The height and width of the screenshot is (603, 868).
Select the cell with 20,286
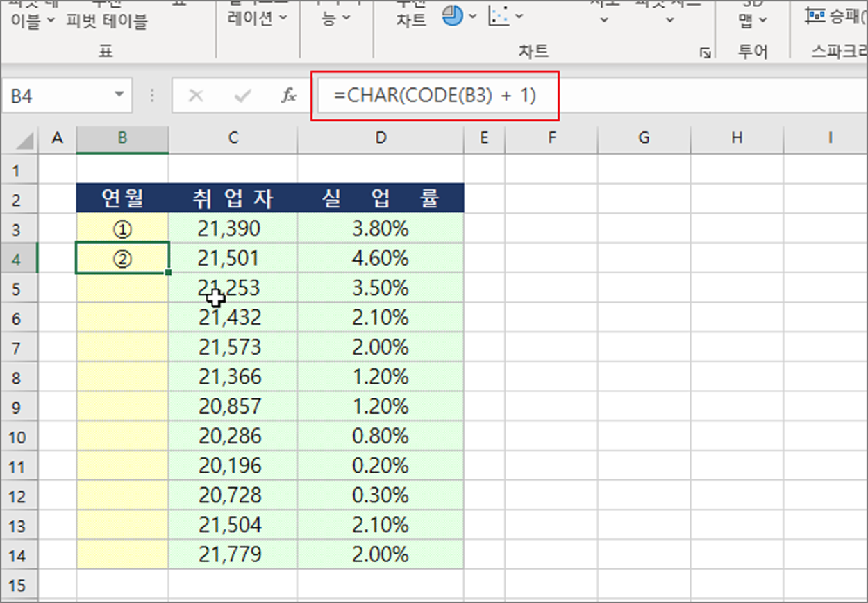233,436
